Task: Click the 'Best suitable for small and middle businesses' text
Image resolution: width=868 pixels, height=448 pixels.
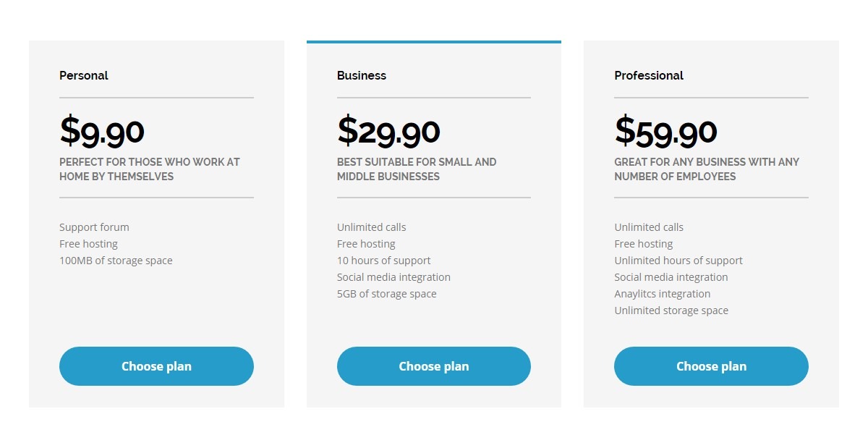Action: [417, 169]
